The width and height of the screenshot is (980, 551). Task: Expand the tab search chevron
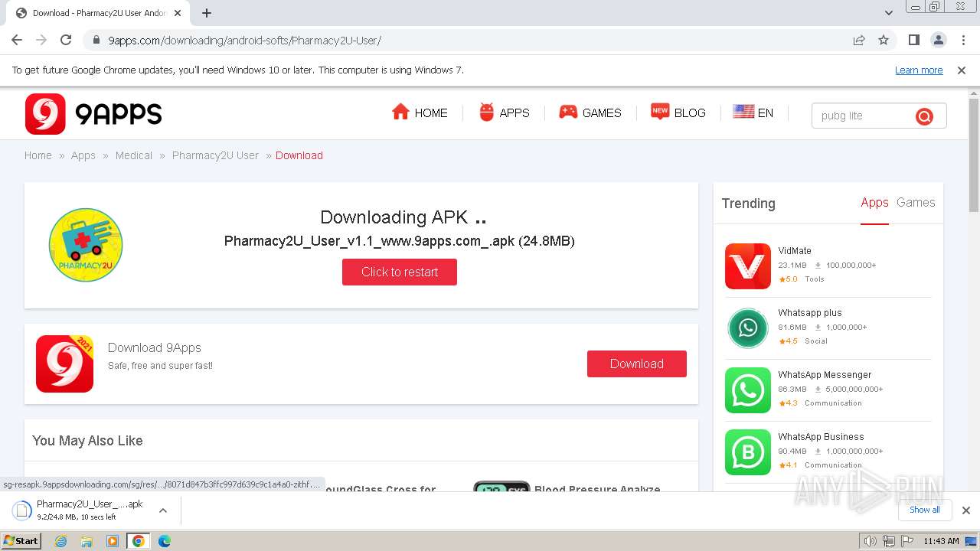click(889, 13)
